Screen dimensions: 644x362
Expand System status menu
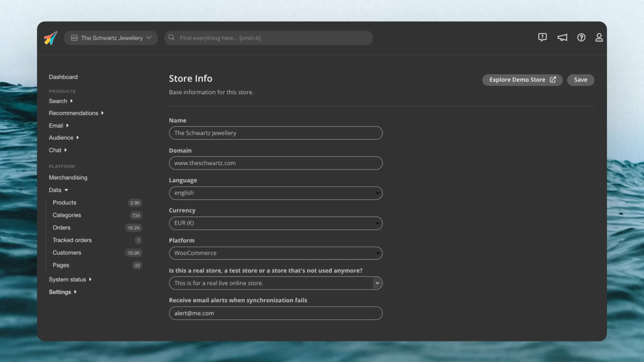pyautogui.click(x=70, y=279)
